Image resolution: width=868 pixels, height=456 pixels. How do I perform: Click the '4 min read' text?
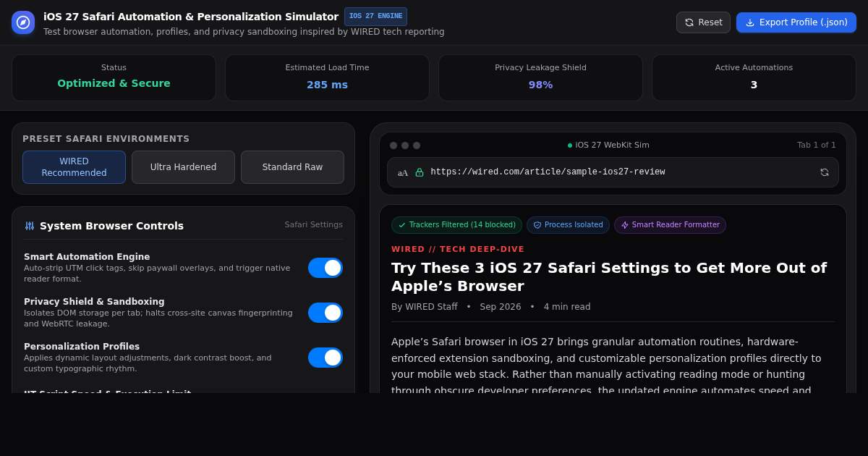pos(567,307)
